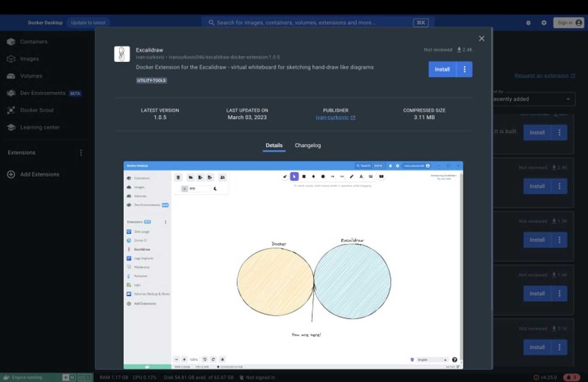The width and height of the screenshot is (588, 382).
Task: Open the Docker Scout panel
Action: click(37, 110)
